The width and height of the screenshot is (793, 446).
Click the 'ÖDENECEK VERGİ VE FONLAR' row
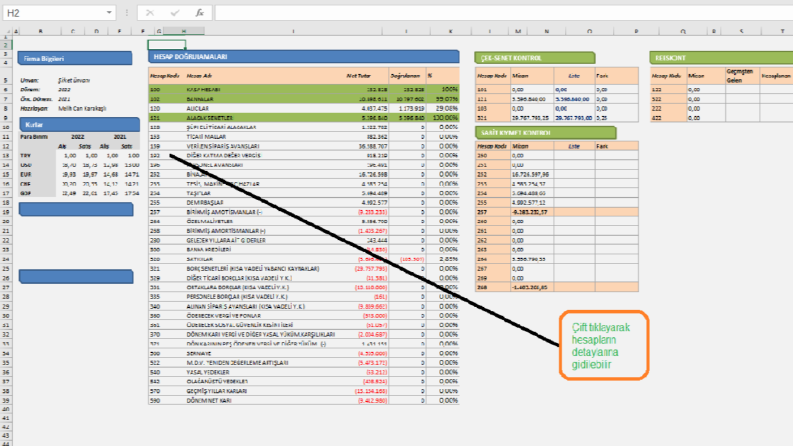pyautogui.click(x=303, y=316)
